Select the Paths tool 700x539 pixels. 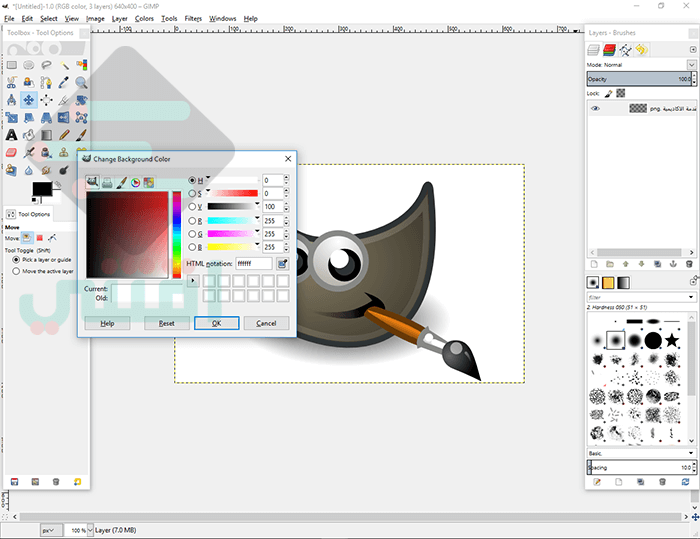pyautogui.click(x=46, y=83)
